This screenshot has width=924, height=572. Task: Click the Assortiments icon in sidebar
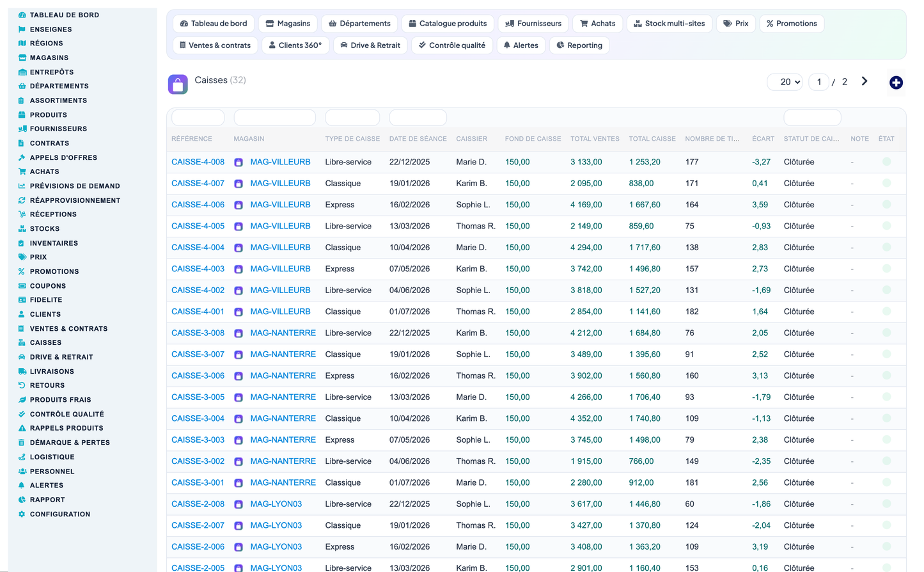[22, 100]
